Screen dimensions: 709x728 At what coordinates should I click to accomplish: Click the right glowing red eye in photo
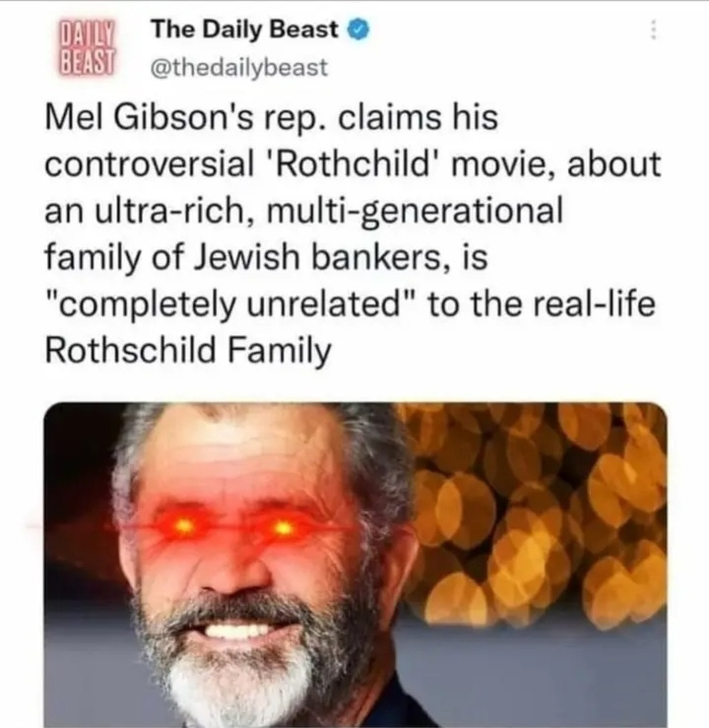(x=282, y=528)
